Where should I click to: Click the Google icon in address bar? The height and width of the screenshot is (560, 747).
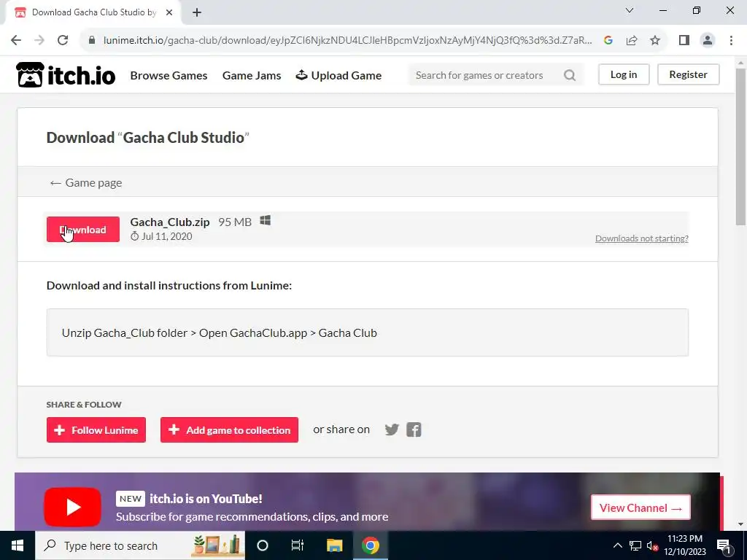[x=608, y=40]
